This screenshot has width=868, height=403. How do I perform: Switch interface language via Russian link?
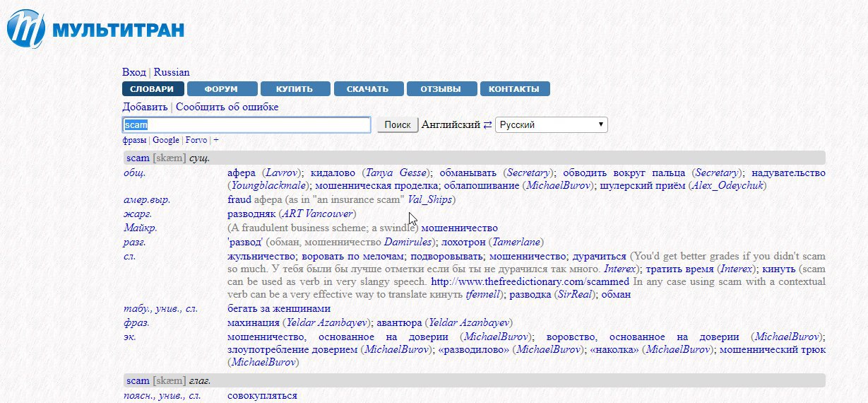pyautogui.click(x=172, y=72)
